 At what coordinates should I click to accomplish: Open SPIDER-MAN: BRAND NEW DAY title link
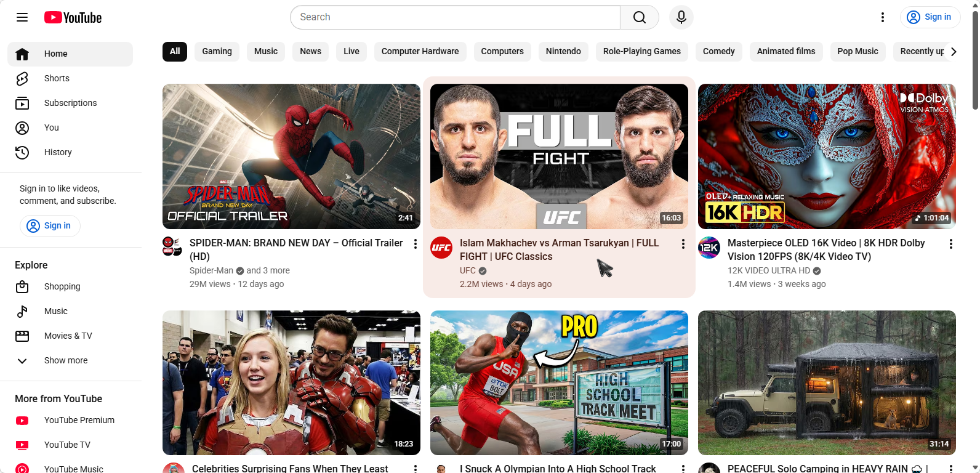(296, 249)
